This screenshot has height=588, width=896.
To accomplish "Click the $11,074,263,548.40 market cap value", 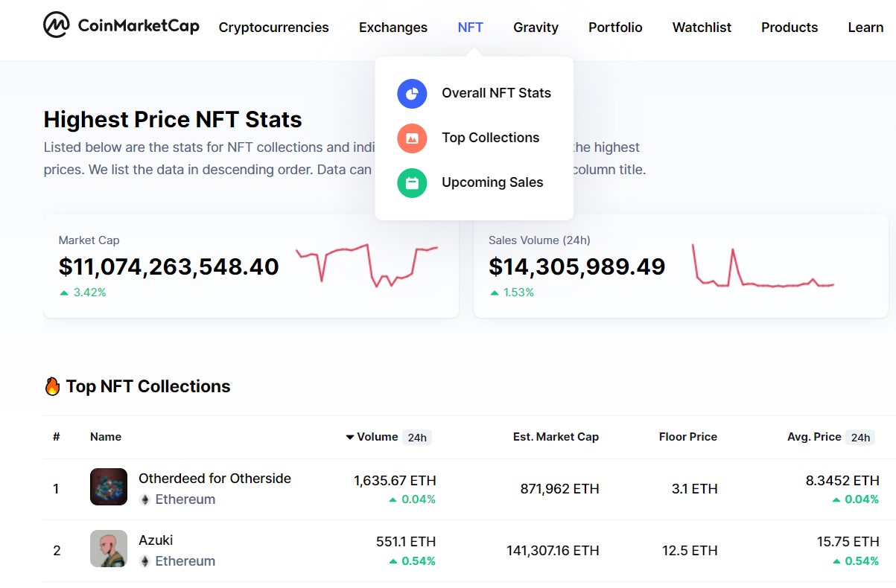I will coord(169,266).
